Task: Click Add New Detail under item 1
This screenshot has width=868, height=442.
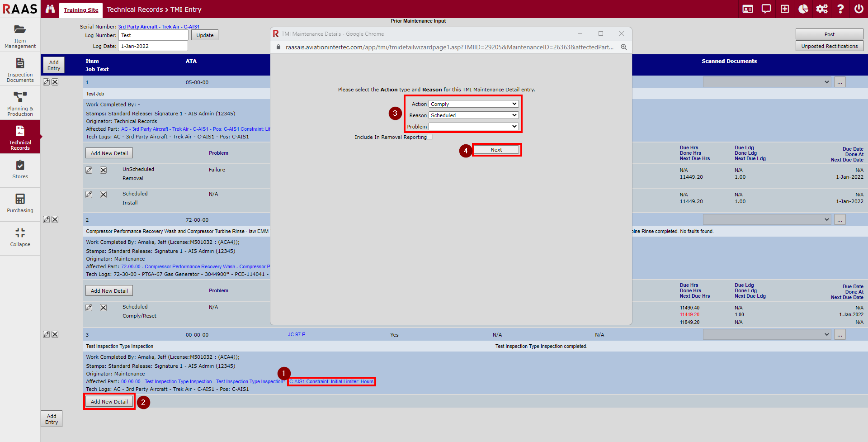Action: [x=109, y=153]
